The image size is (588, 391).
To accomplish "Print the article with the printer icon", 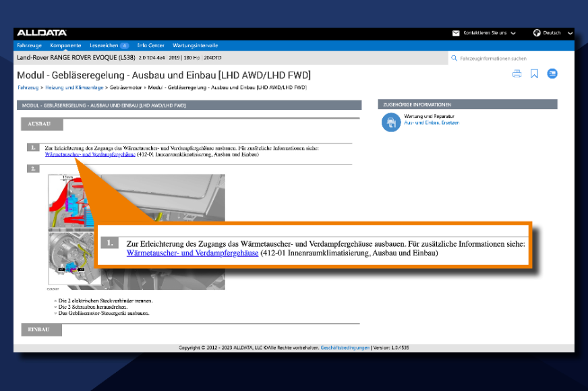I will pyautogui.click(x=517, y=73).
